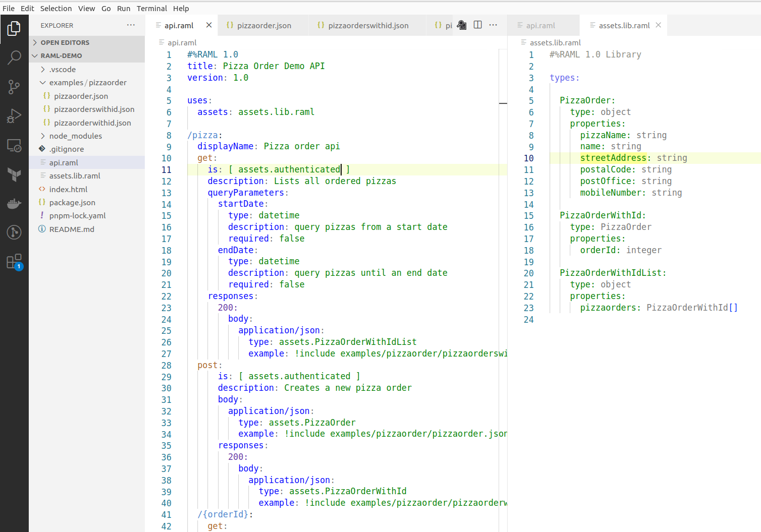Open the Selection menu
Image resolution: width=761 pixels, height=532 pixels.
[56, 9]
